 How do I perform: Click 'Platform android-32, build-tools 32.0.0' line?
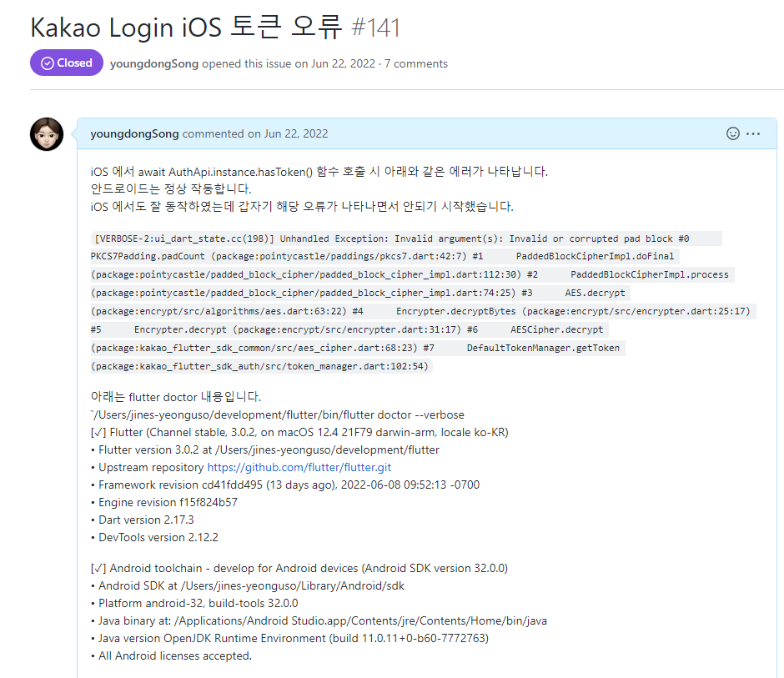pyautogui.click(x=194, y=604)
